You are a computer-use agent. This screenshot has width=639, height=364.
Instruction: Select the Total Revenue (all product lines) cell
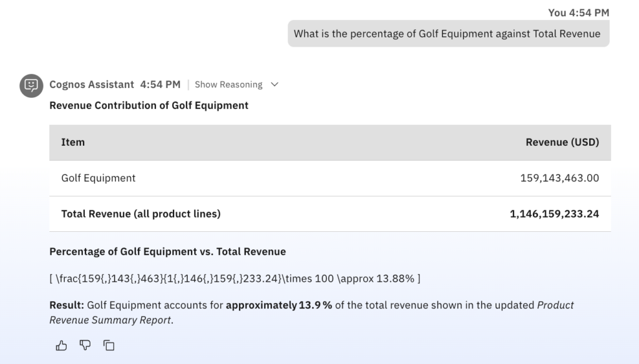140,214
